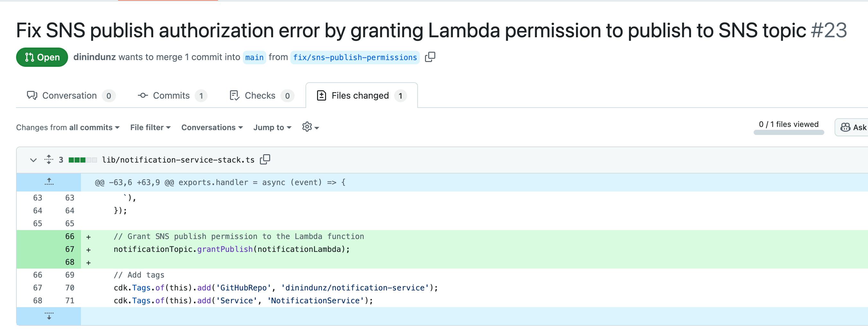Collapse the notification-service-stack.ts file diff

click(33, 160)
